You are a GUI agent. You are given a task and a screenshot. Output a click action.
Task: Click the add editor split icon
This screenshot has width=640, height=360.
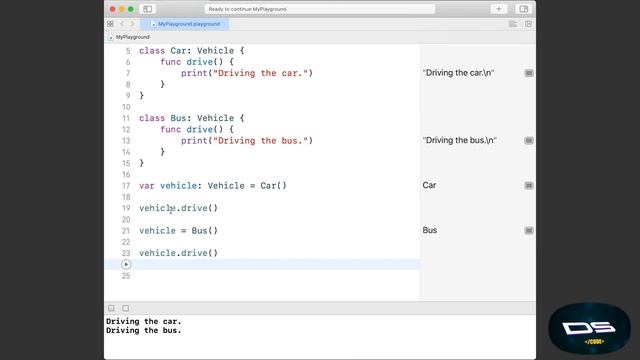tap(528, 24)
